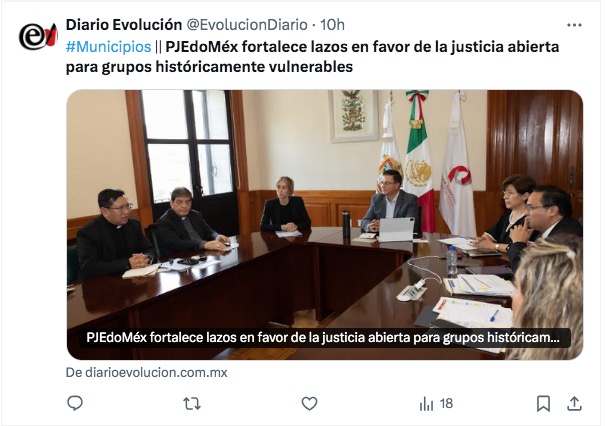605x426 pixels.
Task: Open the three-dot more options menu
Action: pos(574,25)
